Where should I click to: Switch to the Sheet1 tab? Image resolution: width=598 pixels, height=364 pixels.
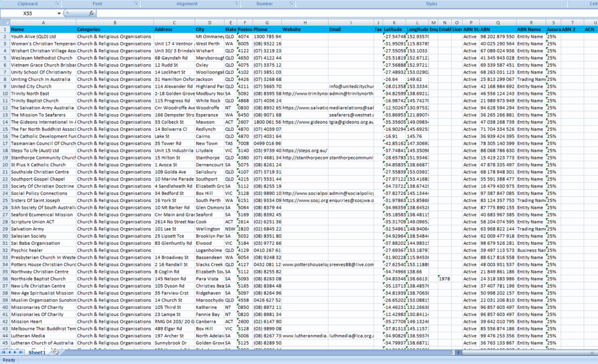pyautogui.click(x=37, y=352)
